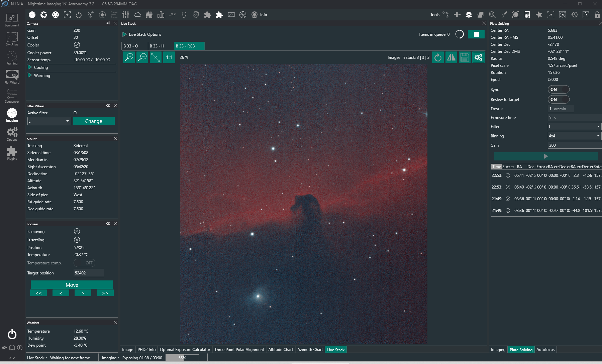Collapse the left panel with << arrows

pyautogui.click(x=12, y=358)
